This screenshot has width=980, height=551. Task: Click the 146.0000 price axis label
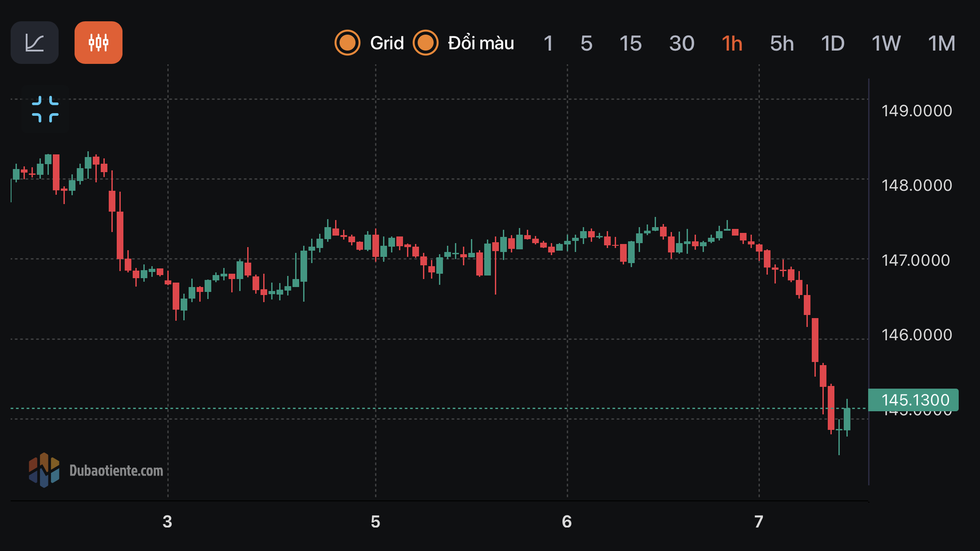[x=917, y=335]
